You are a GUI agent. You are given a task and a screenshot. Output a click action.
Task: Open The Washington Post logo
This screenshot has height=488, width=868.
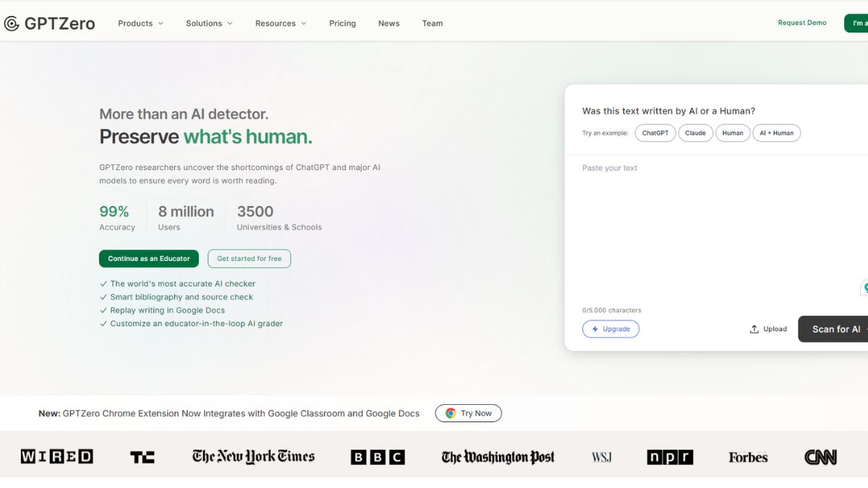click(x=498, y=457)
